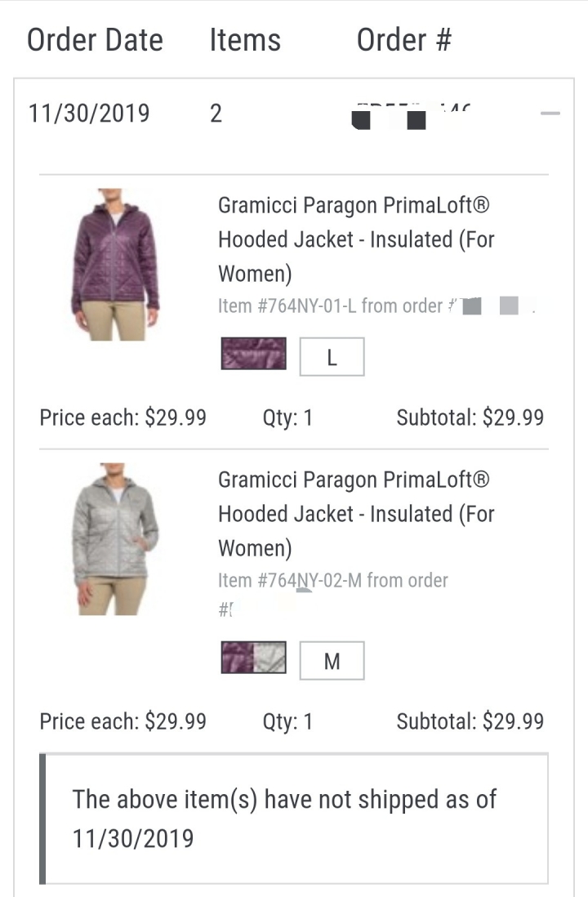Screen dimensions: 588x897
Task: Select the purple color swatch for first jacket
Action: point(253,354)
